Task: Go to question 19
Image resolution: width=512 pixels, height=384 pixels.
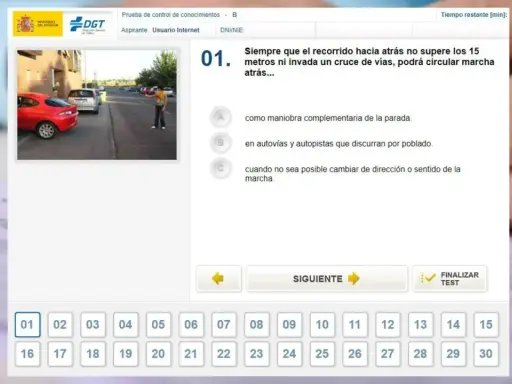Action: (x=126, y=354)
